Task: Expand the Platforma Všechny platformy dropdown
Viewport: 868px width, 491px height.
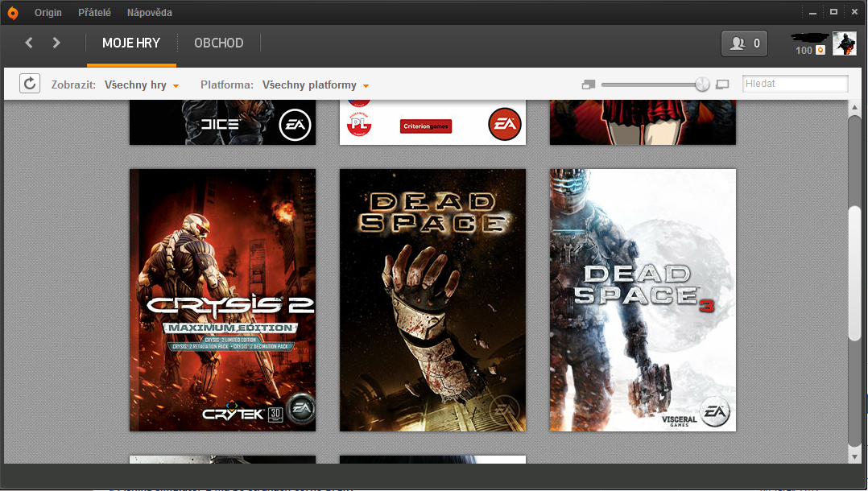Action: pyautogui.click(x=316, y=85)
